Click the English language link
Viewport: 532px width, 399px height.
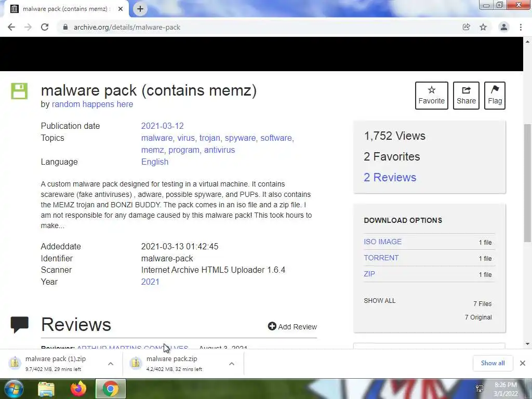(155, 162)
